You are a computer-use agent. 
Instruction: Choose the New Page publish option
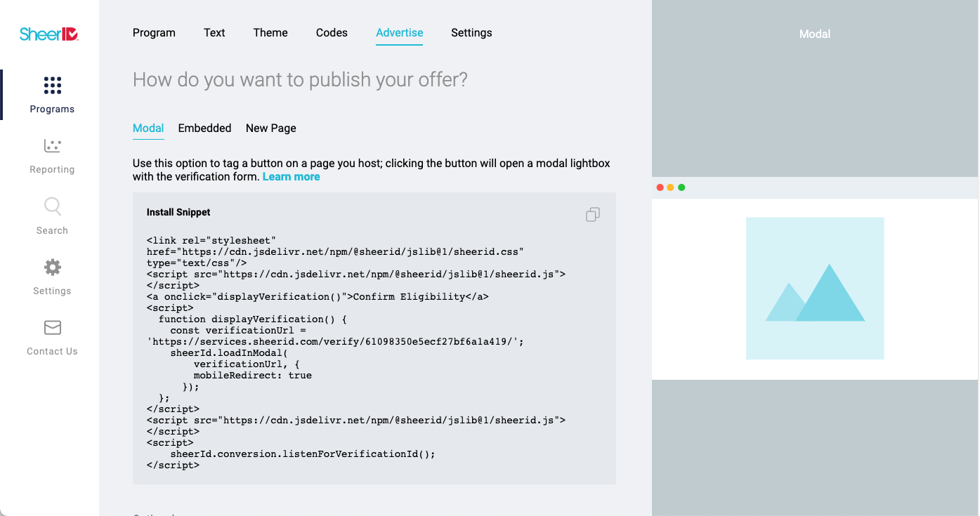pos(271,128)
